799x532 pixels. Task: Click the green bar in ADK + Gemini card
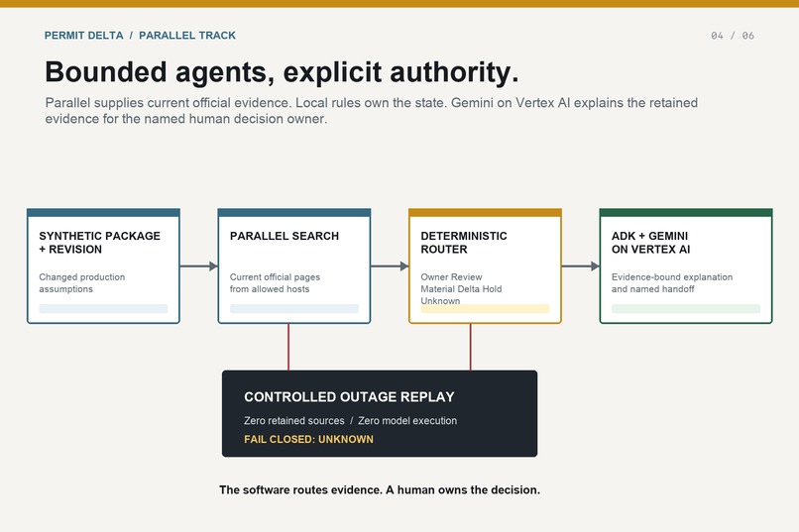686,308
